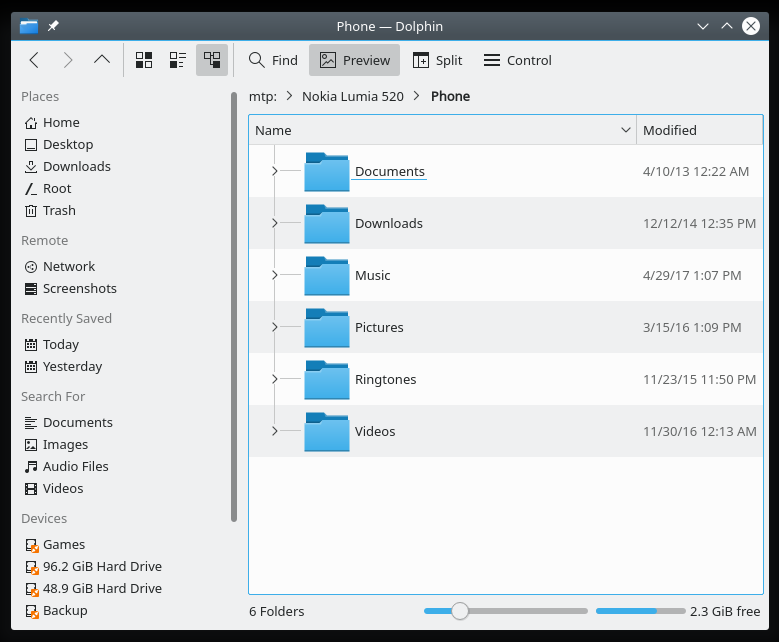The height and width of the screenshot is (642, 779).
Task: Open the Network place icon
Action: pos(31,267)
